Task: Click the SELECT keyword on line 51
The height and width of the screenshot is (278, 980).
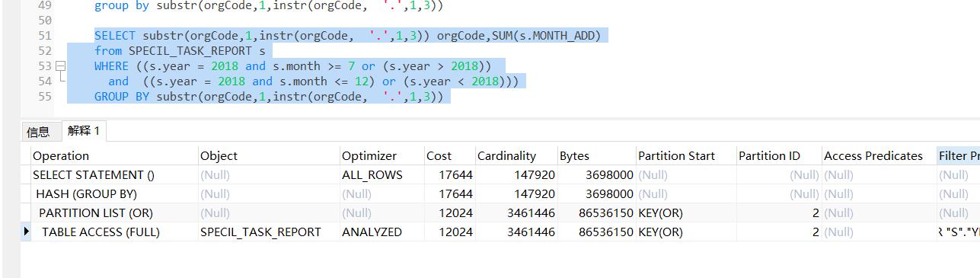Action: [x=115, y=36]
